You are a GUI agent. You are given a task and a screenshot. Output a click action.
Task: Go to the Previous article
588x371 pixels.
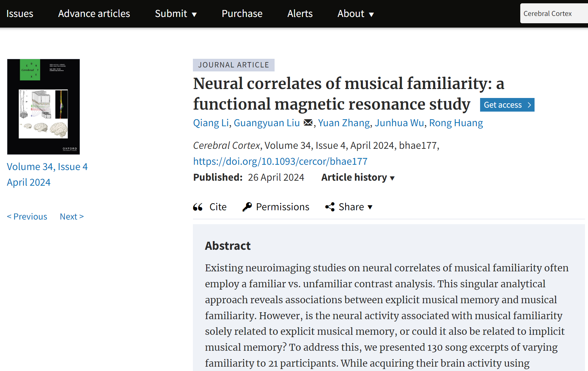[27, 217]
